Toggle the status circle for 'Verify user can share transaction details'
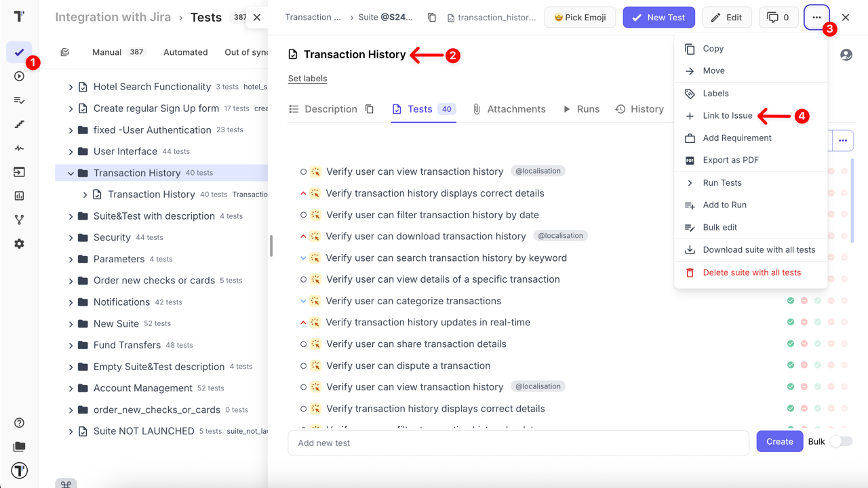Image resolution: width=868 pixels, height=488 pixels. (x=303, y=344)
